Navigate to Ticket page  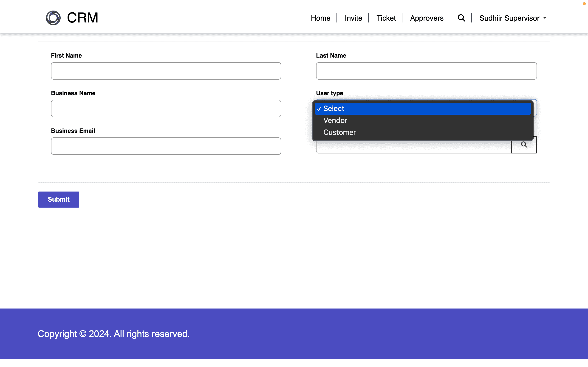(x=386, y=18)
